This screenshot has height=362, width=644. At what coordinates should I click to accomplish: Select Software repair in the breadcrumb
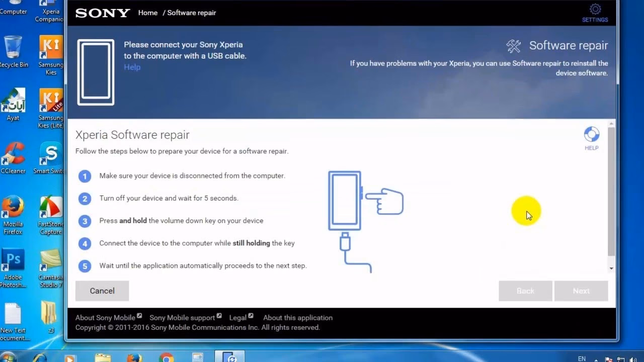pyautogui.click(x=192, y=13)
